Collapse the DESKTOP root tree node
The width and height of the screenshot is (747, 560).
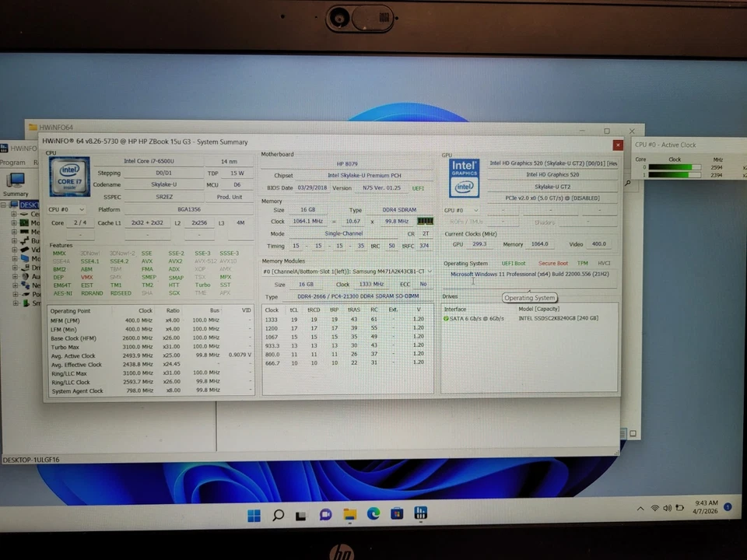pos(4,205)
